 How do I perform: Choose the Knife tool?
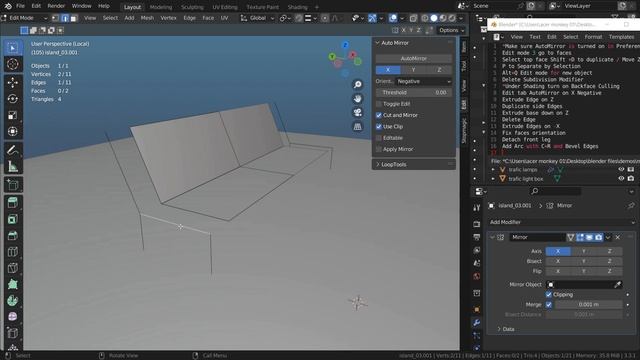pyautogui.click(x=13, y=268)
